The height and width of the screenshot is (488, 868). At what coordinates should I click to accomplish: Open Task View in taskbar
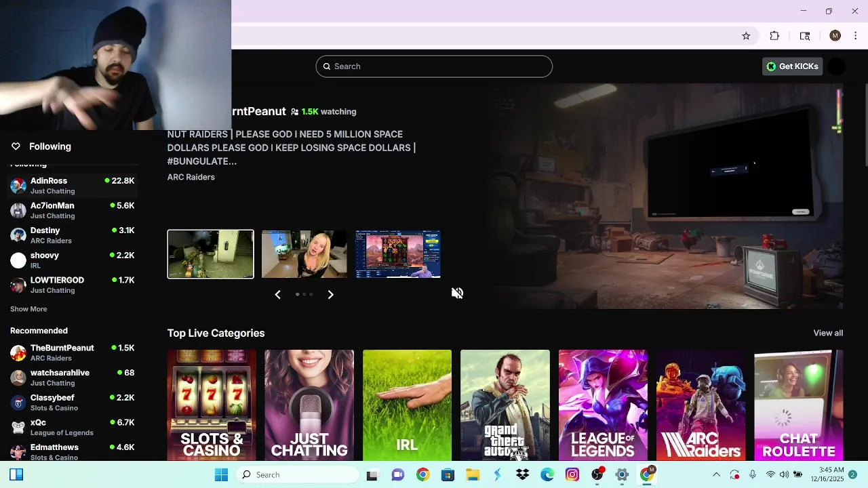372,474
